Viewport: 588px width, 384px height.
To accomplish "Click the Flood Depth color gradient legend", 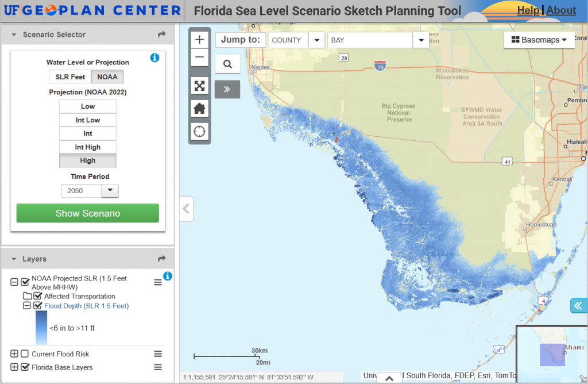I will (x=41, y=328).
